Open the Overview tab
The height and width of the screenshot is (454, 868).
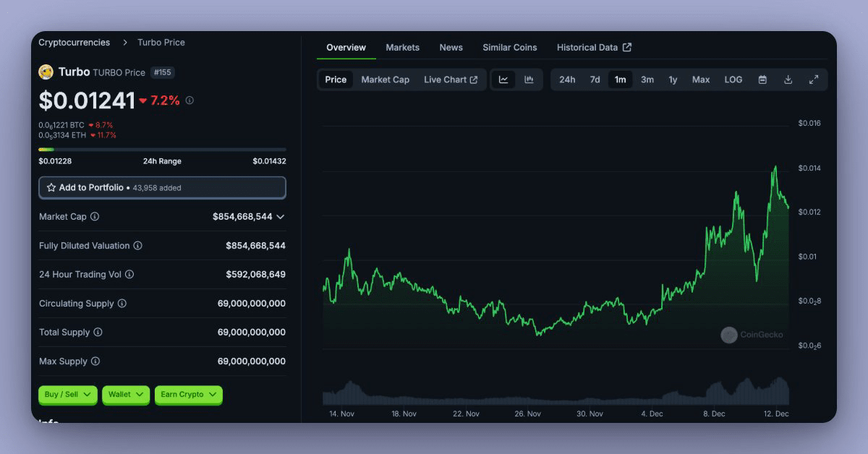[346, 47]
